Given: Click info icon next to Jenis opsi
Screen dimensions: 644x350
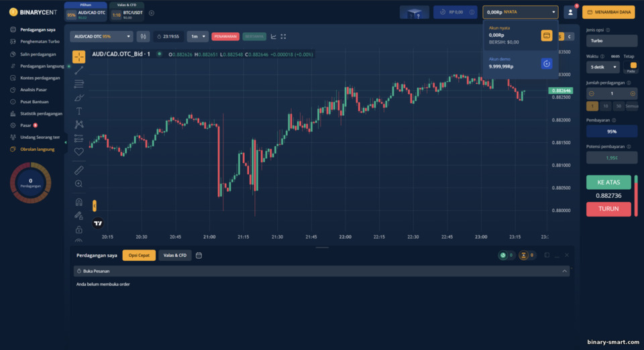Looking at the screenshot, I should [x=608, y=30].
